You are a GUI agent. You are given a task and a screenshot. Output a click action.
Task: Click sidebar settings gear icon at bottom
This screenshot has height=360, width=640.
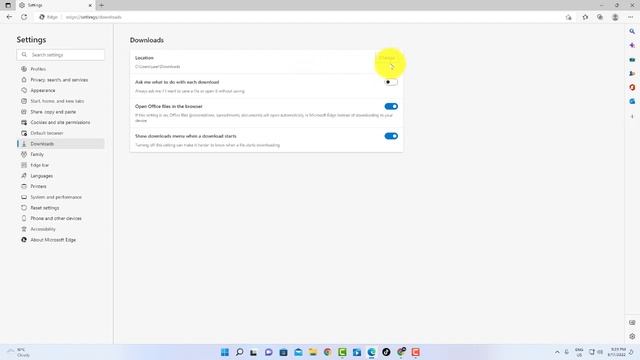click(632, 336)
